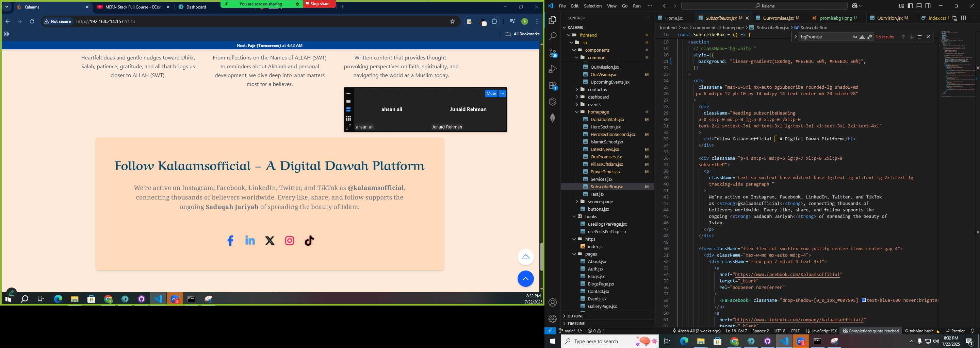This screenshot has height=348, width=980.
Task: Toggle Find in Selection in find widget
Action: click(x=920, y=37)
